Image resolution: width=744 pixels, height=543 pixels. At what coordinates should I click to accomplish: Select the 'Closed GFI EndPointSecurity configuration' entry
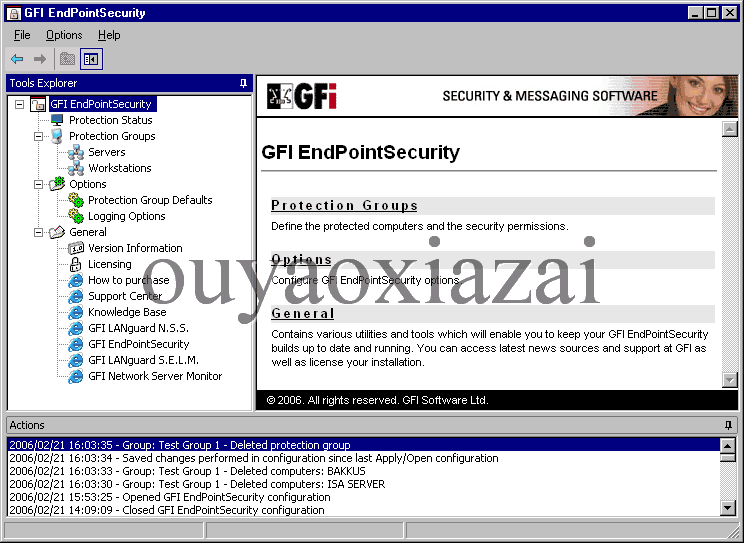(x=363, y=510)
